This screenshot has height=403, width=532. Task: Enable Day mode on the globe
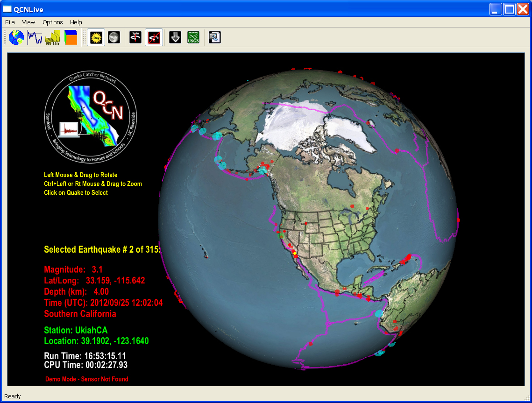point(96,37)
